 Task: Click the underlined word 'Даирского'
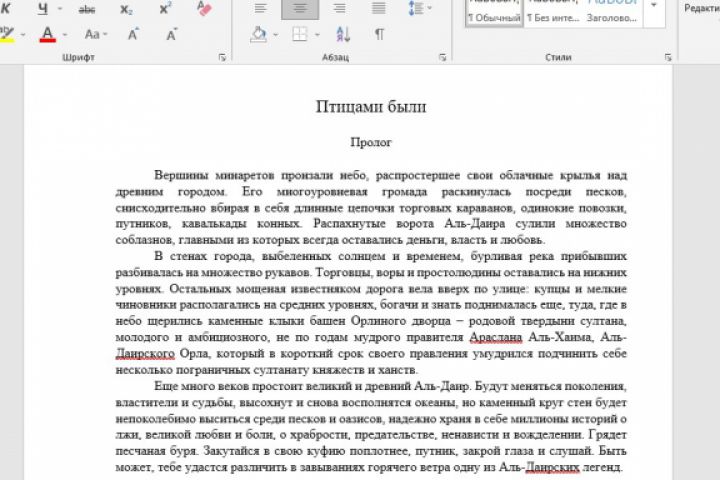145,354
